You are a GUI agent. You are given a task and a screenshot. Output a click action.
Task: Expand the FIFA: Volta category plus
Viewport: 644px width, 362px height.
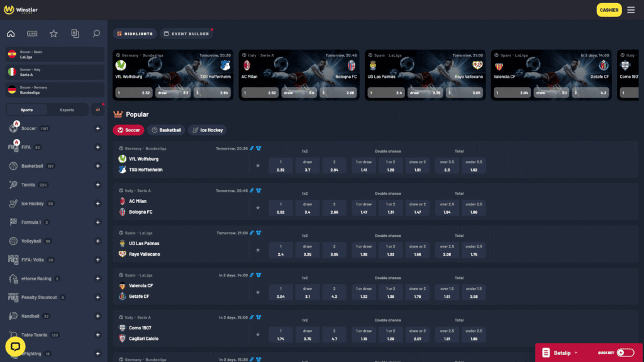pyautogui.click(x=97, y=260)
